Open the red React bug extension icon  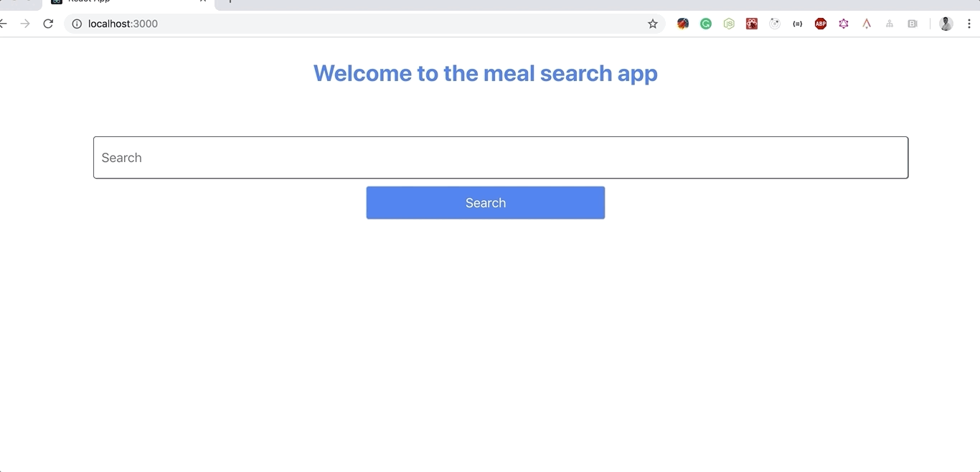(x=752, y=24)
